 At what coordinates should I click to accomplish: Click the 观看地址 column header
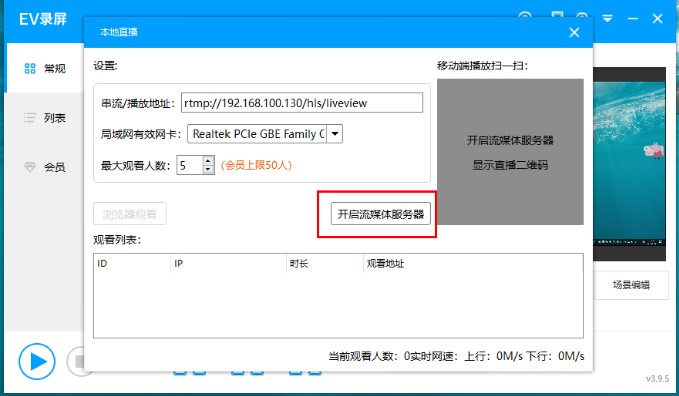pyautogui.click(x=473, y=263)
